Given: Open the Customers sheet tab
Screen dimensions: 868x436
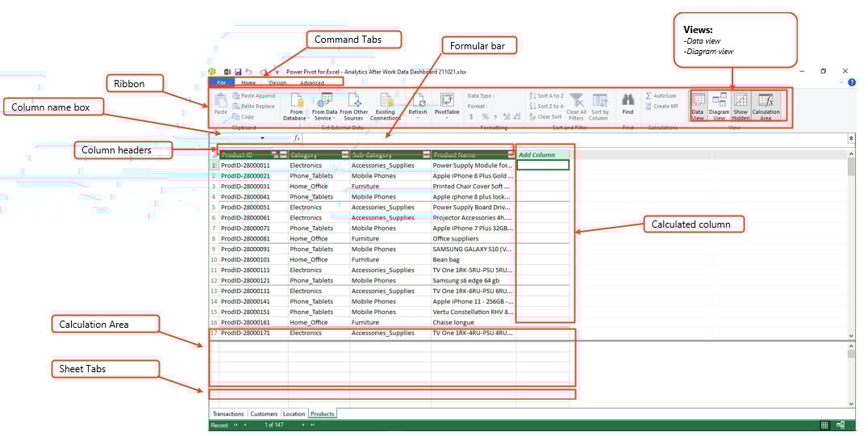Looking at the screenshot, I should pyautogui.click(x=264, y=414).
